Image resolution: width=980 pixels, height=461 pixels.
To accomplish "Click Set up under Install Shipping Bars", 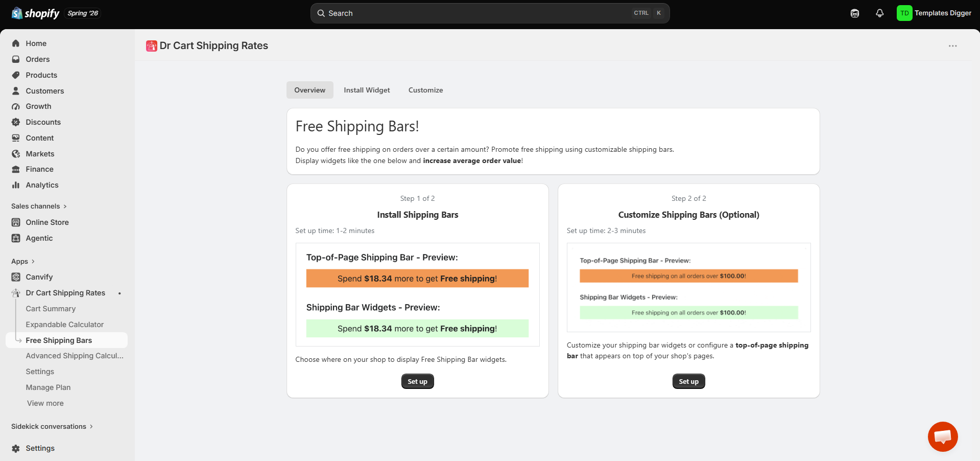I will (x=418, y=381).
